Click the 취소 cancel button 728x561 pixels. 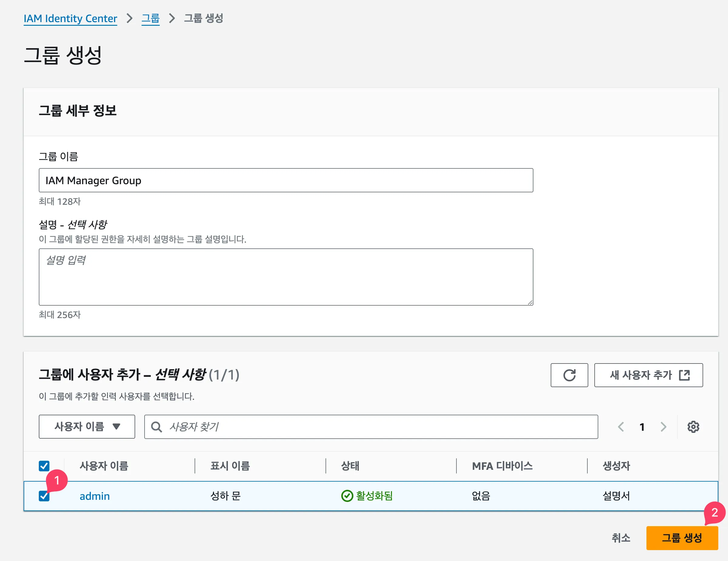pos(621,538)
